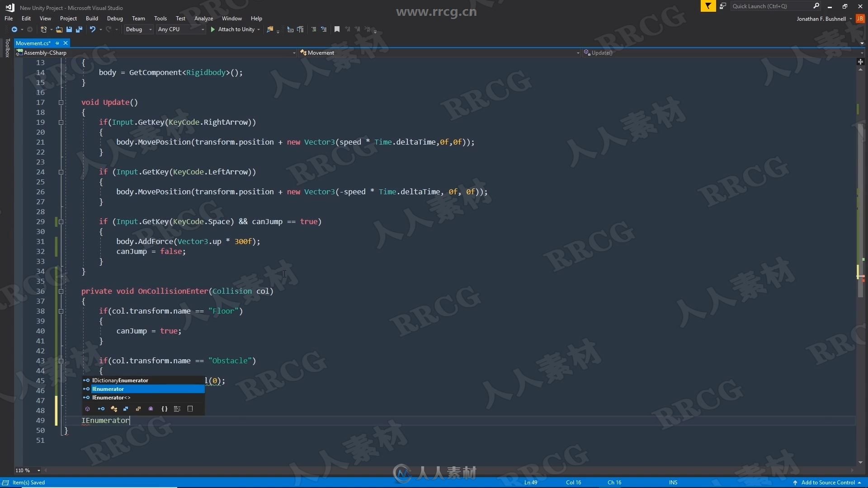Open the Debug configuration dropdown
The width and height of the screenshot is (868, 488).
point(139,29)
